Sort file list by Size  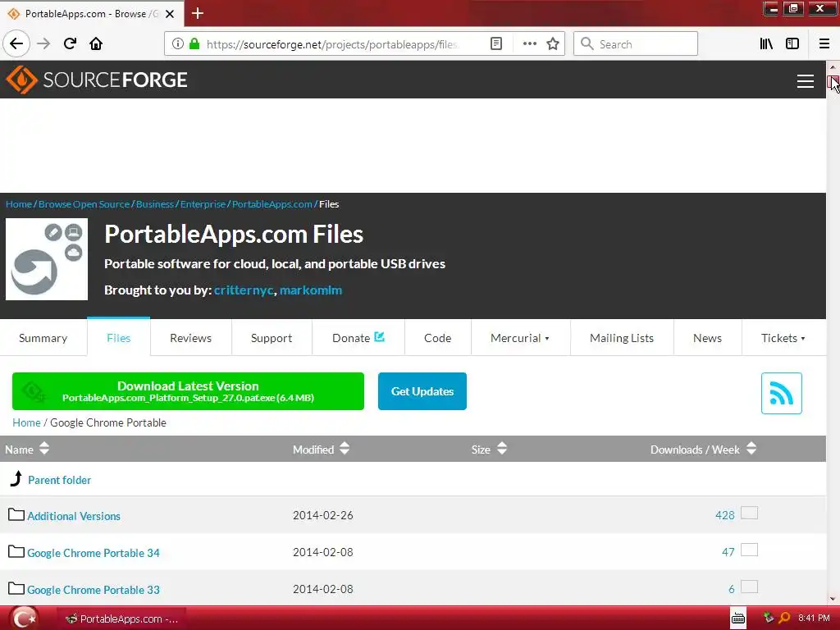pyautogui.click(x=489, y=449)
